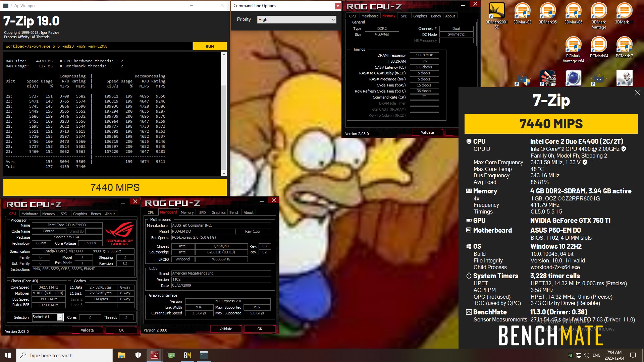This screenshot has height=362, width=644.
Task: Open the white robot desktop shortcut
Action: [624, 78]
